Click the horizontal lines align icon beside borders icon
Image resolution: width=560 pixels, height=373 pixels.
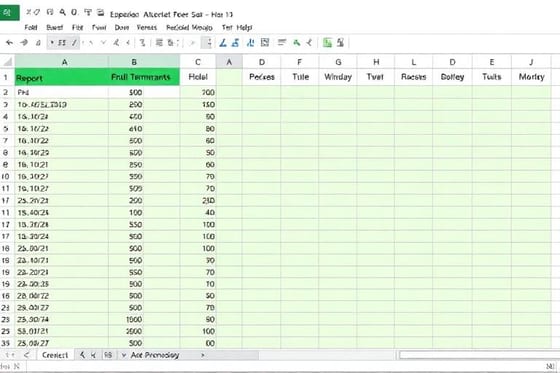click(282, 43)
